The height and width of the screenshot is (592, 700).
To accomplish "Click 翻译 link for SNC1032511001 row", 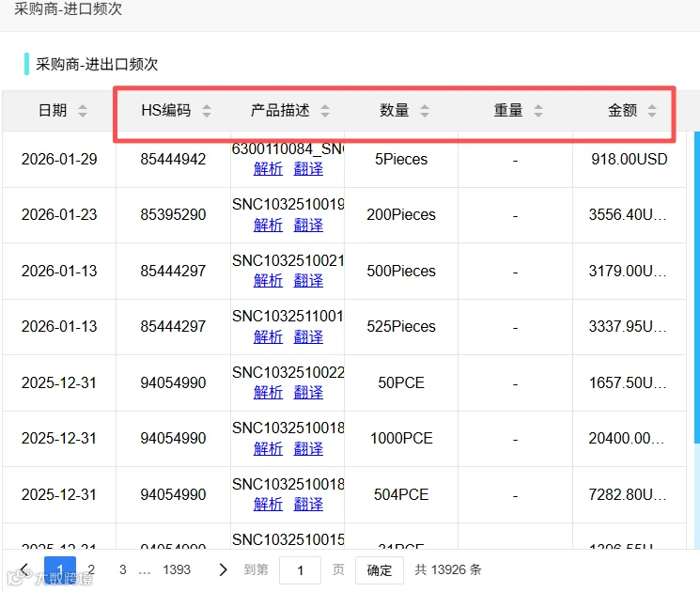I will [x=308, y=336].
